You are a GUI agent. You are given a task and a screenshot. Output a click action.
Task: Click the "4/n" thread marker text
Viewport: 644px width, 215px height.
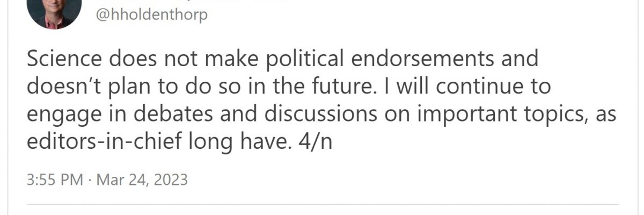tap(314, 144)
